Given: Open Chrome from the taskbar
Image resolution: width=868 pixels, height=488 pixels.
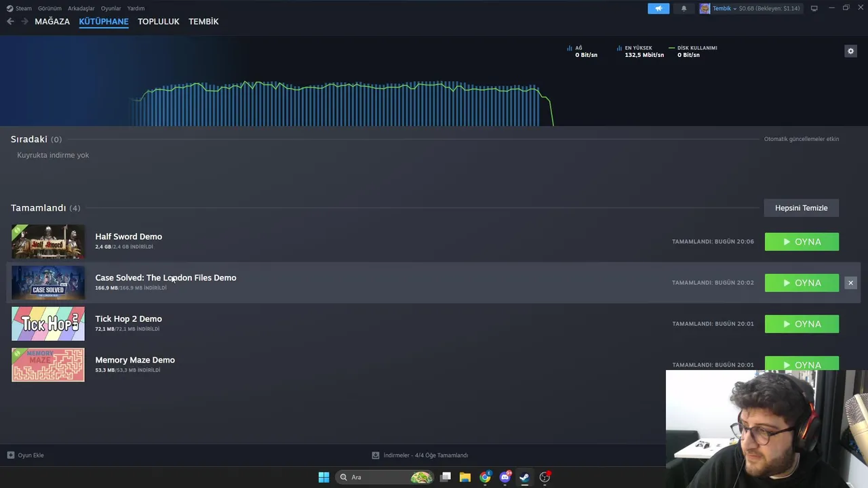Looking at the screenshot, I should point(485,477).
